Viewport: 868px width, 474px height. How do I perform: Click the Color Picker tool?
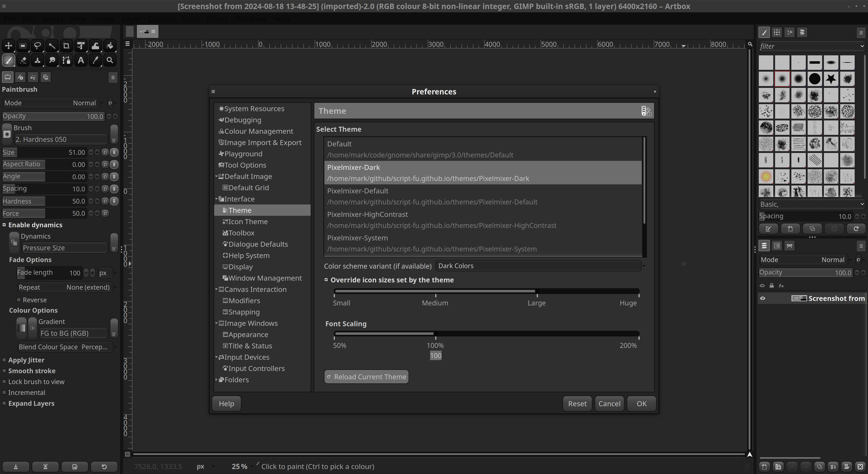(x=95, y=60)
